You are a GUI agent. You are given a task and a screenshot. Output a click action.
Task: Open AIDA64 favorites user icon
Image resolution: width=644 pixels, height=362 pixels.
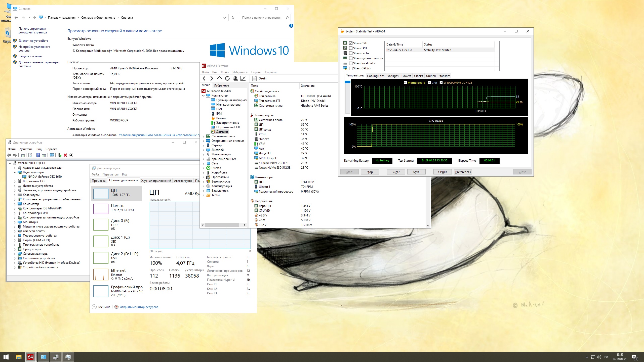tap(235, 78)
